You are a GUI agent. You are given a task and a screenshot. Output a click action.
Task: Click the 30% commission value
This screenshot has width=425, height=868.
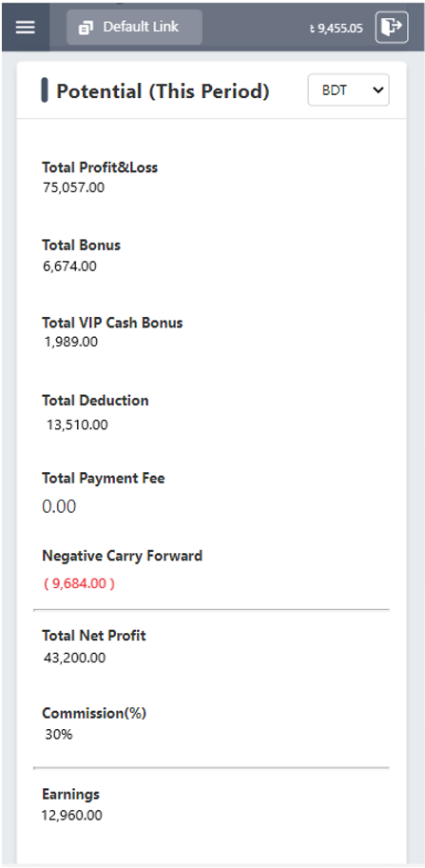[x=59, y=735]
